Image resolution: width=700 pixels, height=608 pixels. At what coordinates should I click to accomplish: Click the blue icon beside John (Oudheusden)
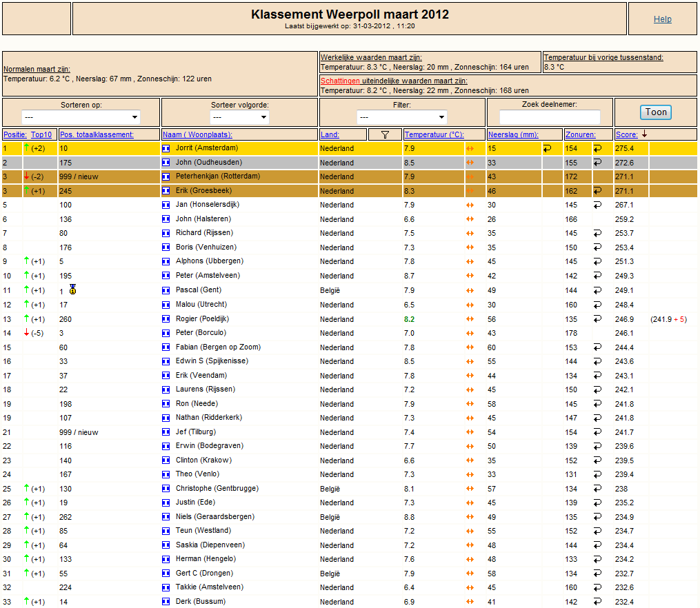tap(166, 163)
